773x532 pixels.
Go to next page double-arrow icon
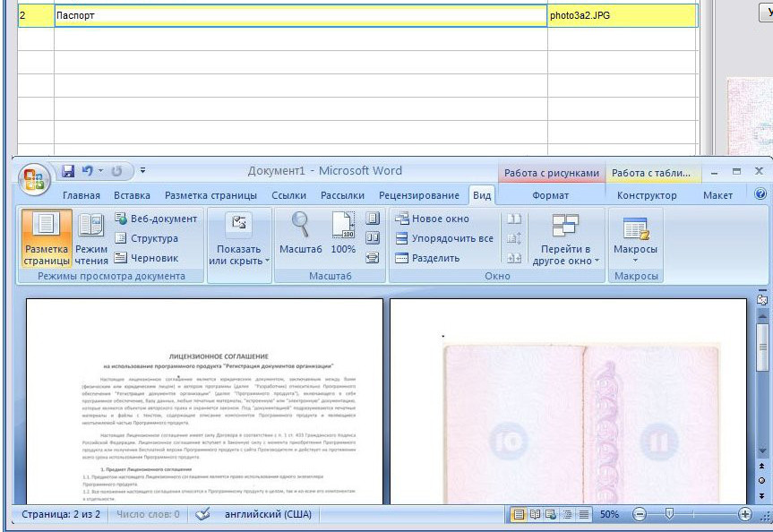click(x=762, y=495)
